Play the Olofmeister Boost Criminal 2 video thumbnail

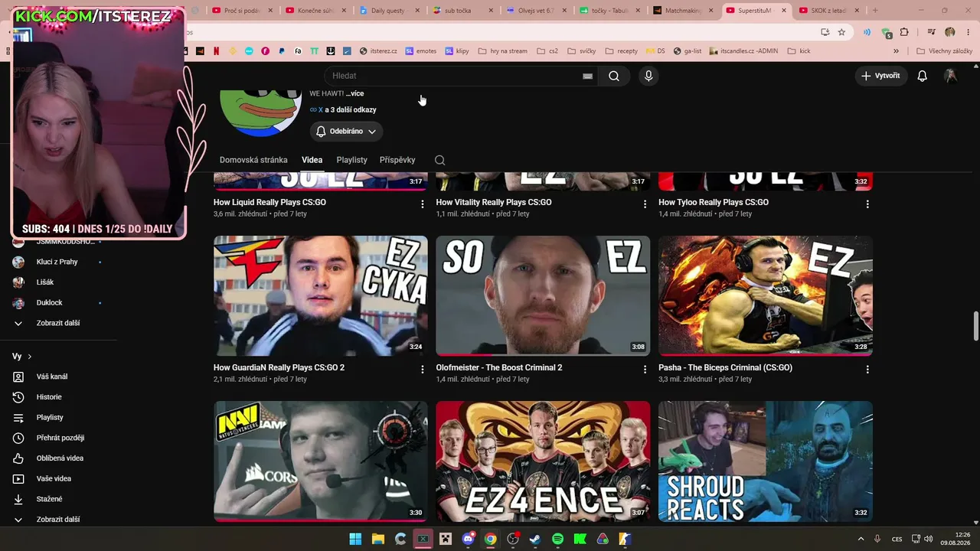543,295
